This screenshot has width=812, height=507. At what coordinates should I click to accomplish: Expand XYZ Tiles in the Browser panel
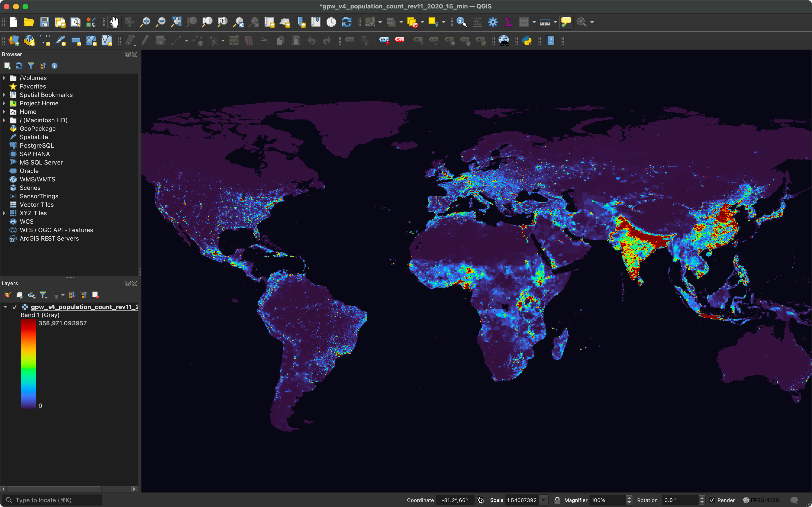pos(4,213)
